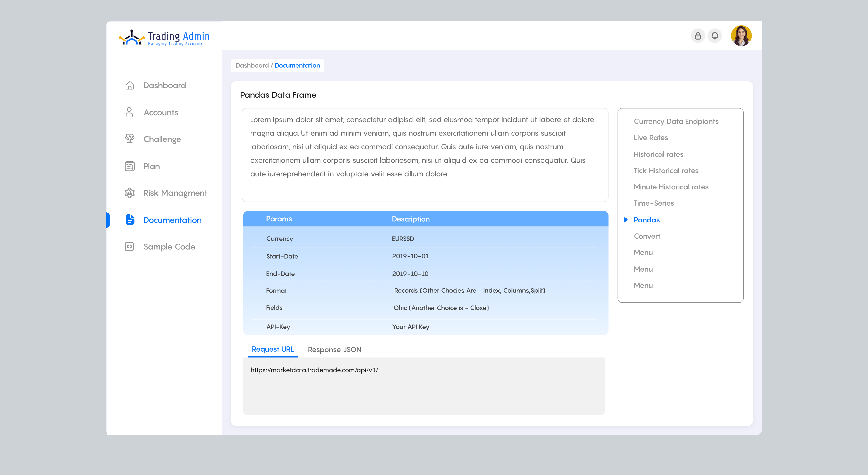Screen dimensions: 868x475
Task: Click the Accounts person icon
Action: 130,112
